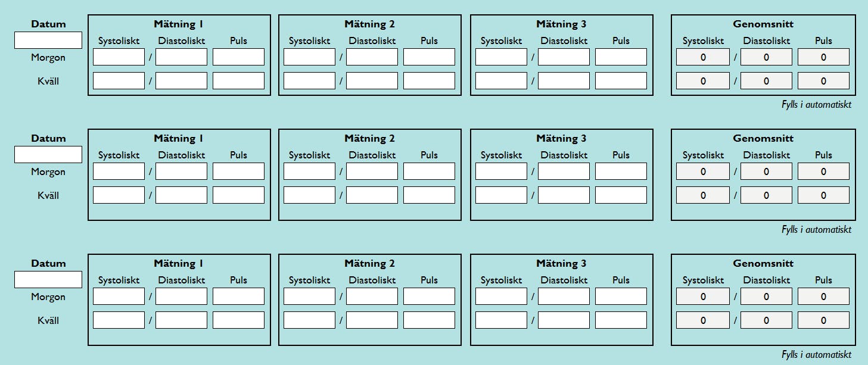Viewport: 868px width, 365px height.
Task: Click middle block Mätning 3 Kväll Puls field
Action: coord(621,195)
